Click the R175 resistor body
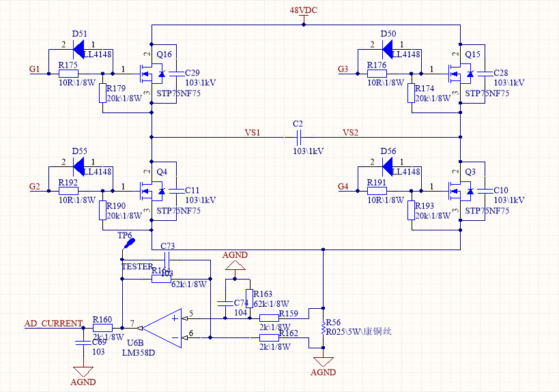 coord(68,74)
